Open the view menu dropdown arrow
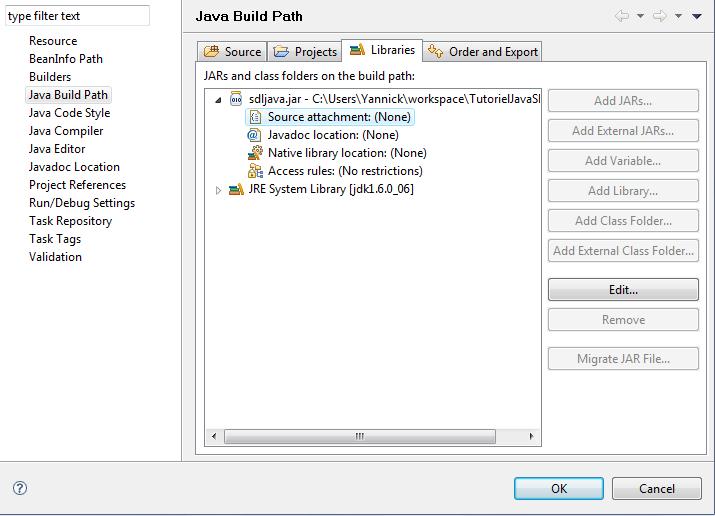715x516 pixels. [697, 16]
